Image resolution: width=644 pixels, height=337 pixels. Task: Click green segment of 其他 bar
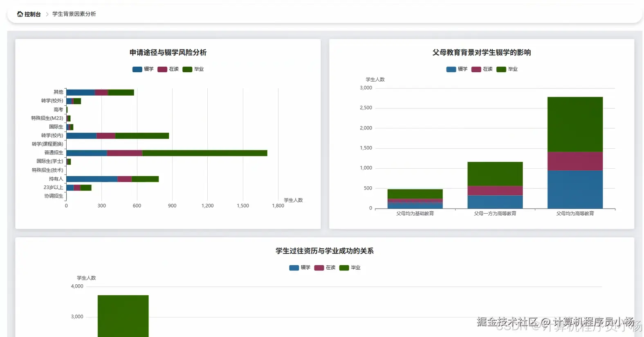pos(121,93)
